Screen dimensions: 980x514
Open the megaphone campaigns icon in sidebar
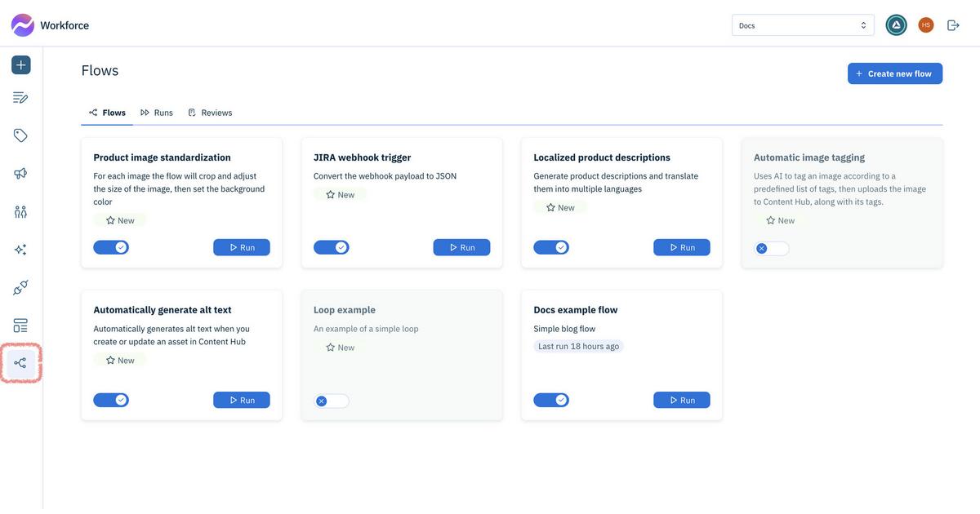(21, 173)
